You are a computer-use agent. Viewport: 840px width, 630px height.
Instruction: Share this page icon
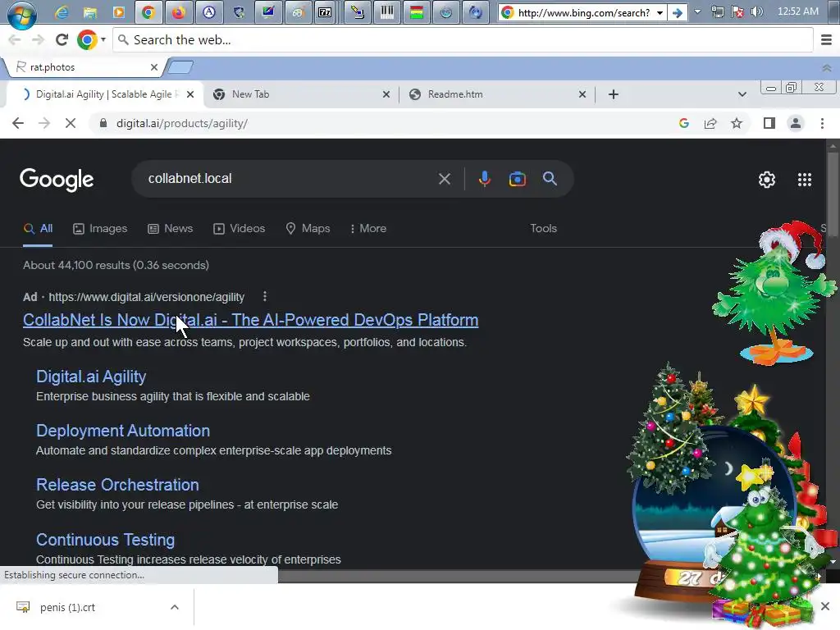click(710, 123)
